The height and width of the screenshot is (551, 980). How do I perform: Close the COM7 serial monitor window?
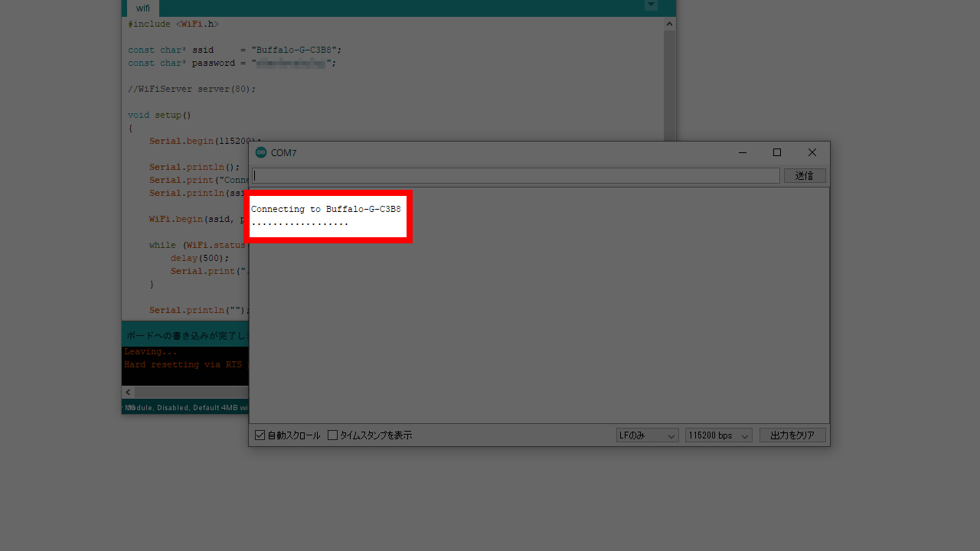[x=812, y=152]
